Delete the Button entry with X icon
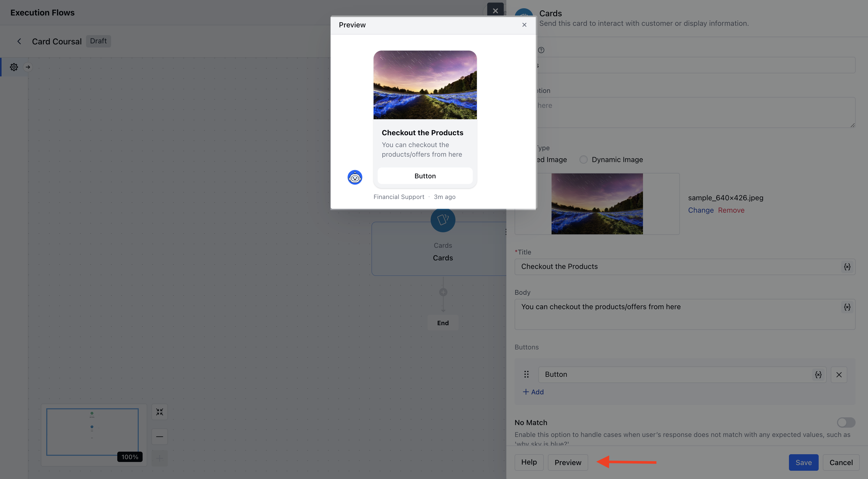Image resolution: width=868 pixels, height=479 pixels. pos(839,375)
